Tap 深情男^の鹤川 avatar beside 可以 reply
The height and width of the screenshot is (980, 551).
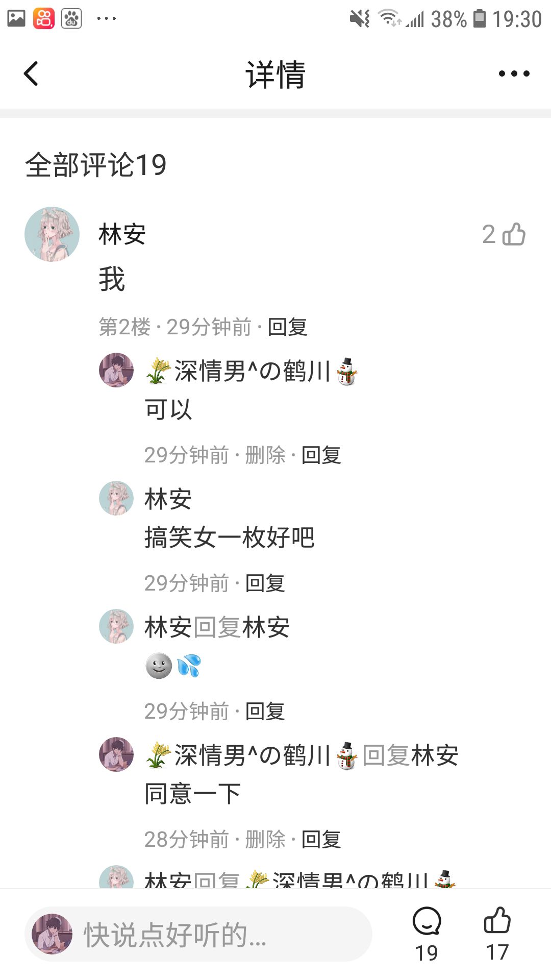click(x=116, y=370)
